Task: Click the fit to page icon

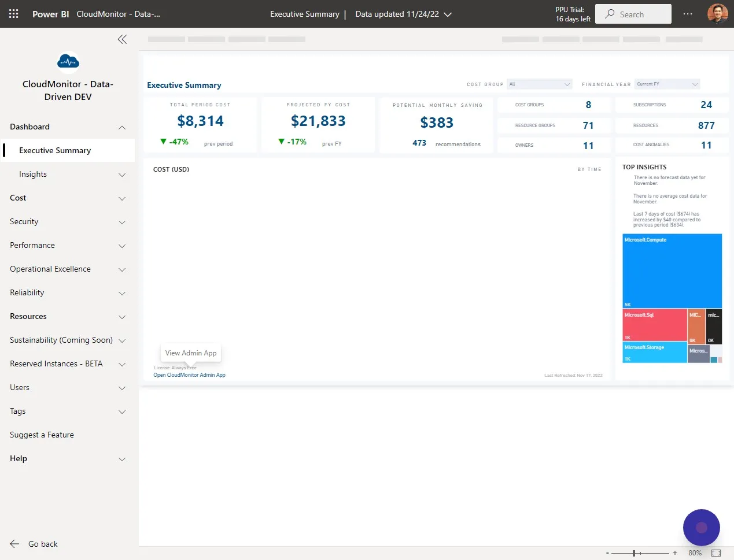Action: point(716,553)
